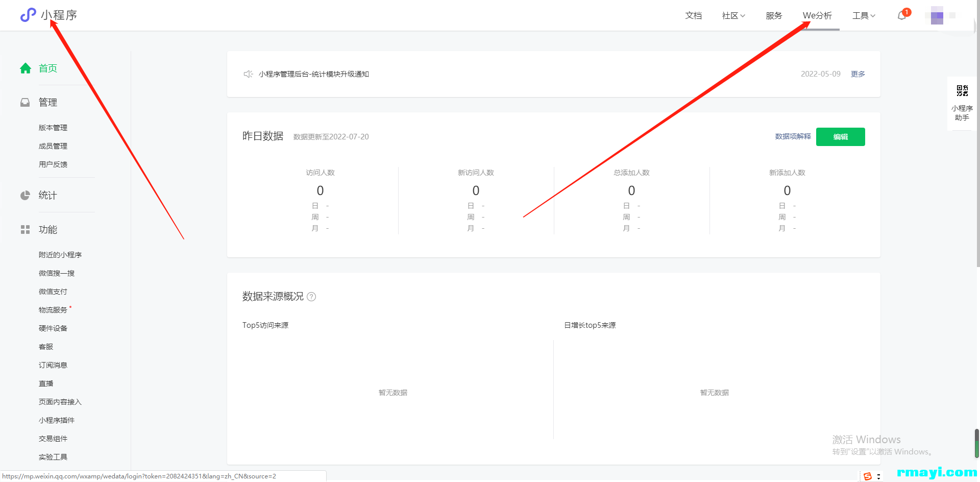Expand the 社区 dropdown menu

point(733,16)
